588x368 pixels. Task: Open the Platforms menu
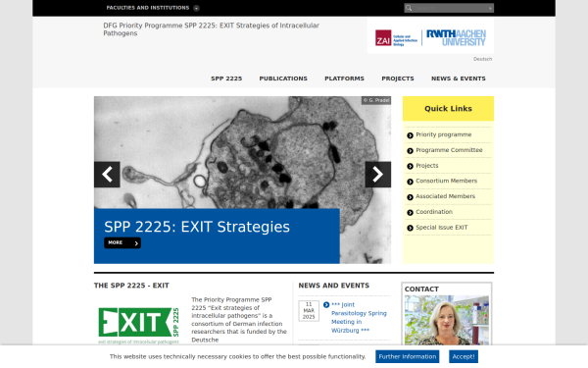pyautogui.click(x=344, y=79)
